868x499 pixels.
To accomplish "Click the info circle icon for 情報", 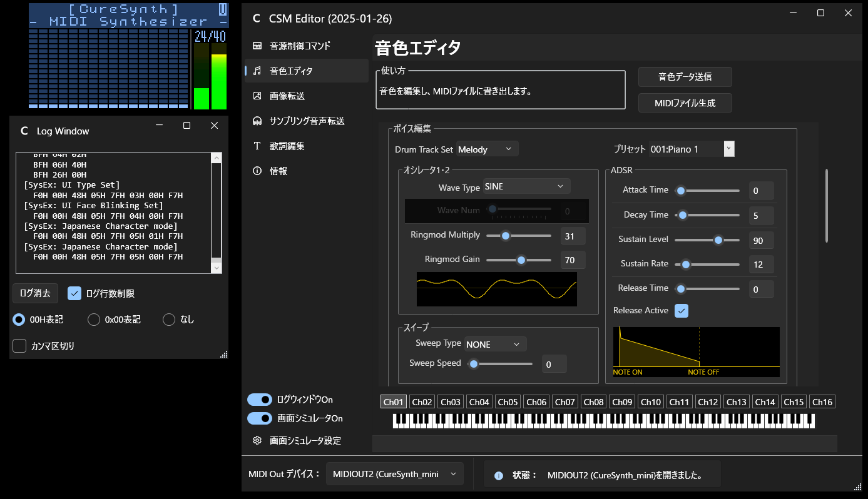I will point(257,171).
